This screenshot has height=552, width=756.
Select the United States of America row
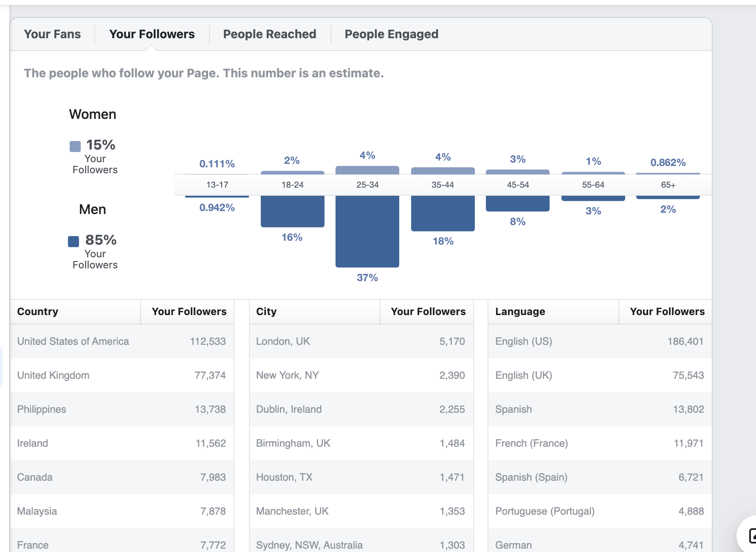(122, 341)
